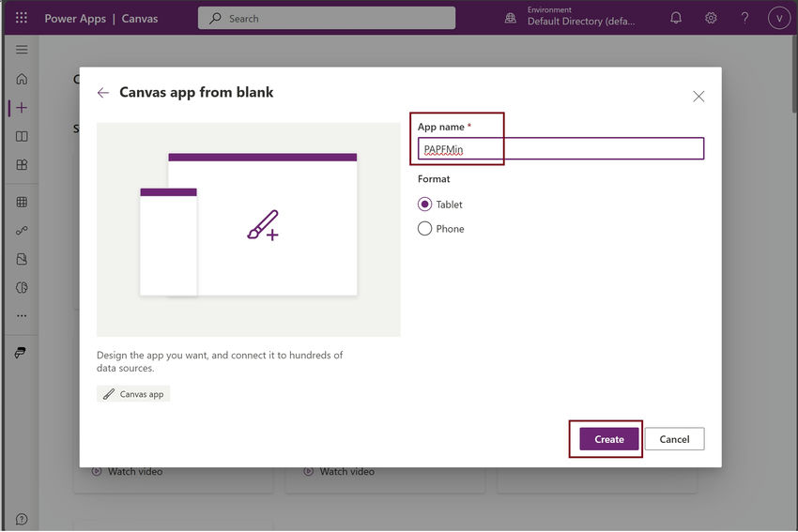Screen dimensions: 798x532
Task: Click the Create plus icon in the sidebar
Action: point(22,108)
